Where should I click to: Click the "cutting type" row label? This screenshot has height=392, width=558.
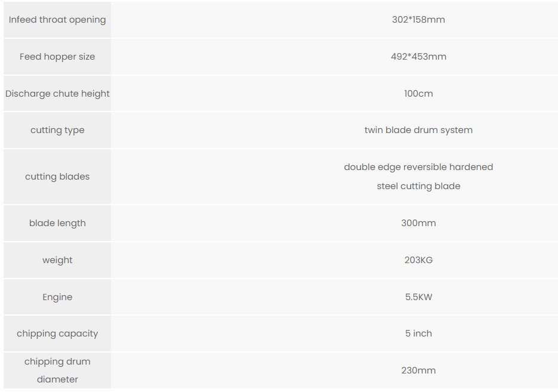pos(57,130)
